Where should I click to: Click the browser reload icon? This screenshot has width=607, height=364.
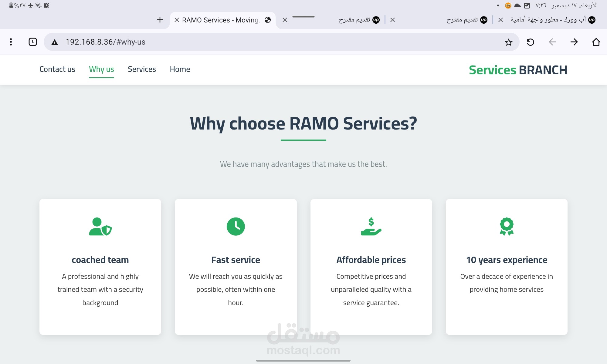point(530,42)
